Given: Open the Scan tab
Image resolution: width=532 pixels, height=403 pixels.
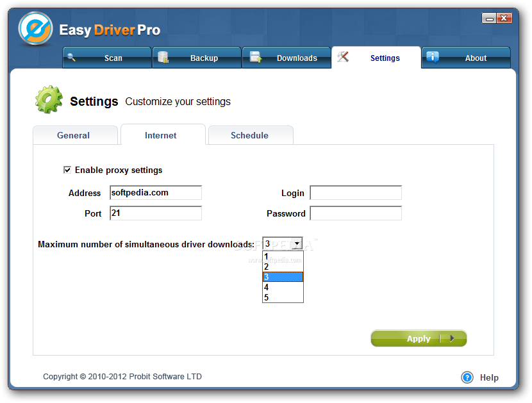Looking at the screenshot, I should click(107, 58).
